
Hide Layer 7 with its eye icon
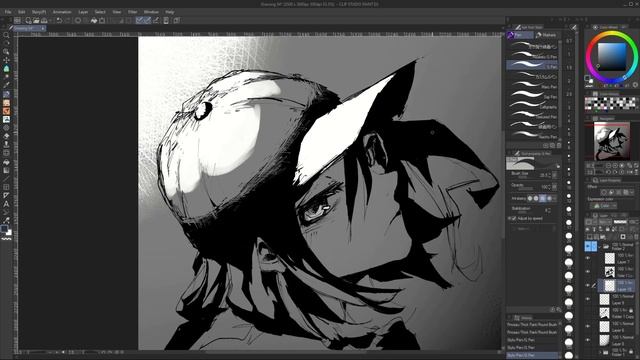[x=588, y=258]
